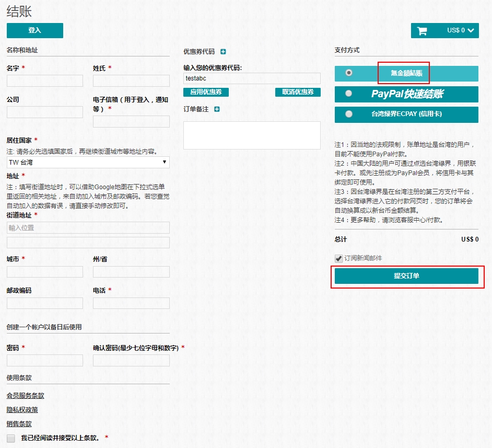Open the 会员服务条款 link
The image size is (492, 448).
pyautogui.click(x=26, y=396)
